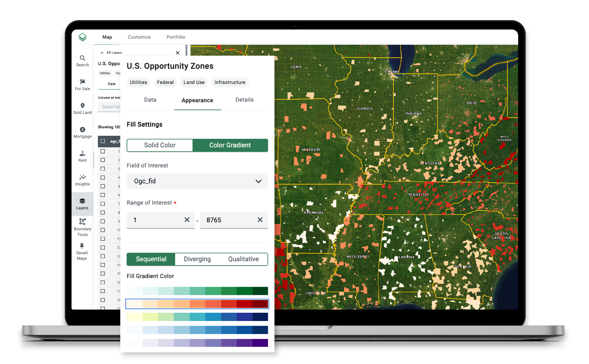Open the Search sidebar tool
The image size is (589, 364).
[x=82, y=61]
